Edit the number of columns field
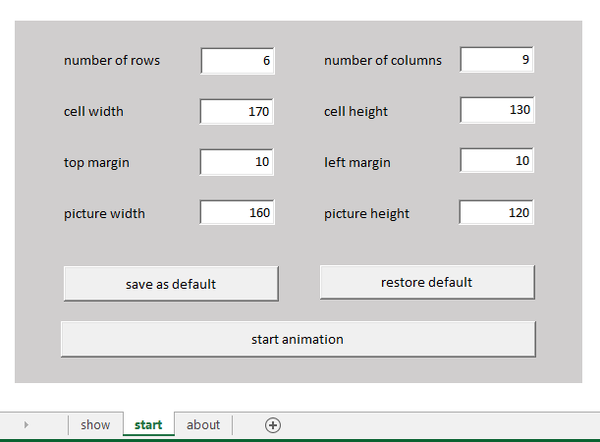600x442 pixels. pos(497,60)
